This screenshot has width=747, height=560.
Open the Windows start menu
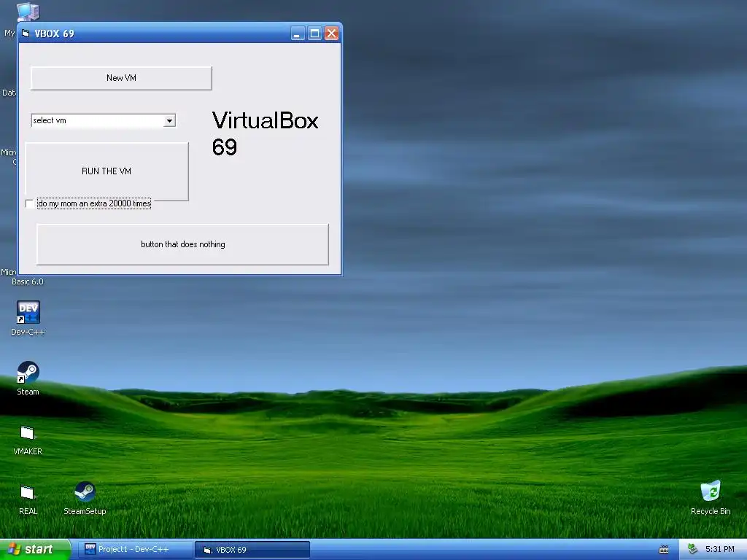coord(35,550)
